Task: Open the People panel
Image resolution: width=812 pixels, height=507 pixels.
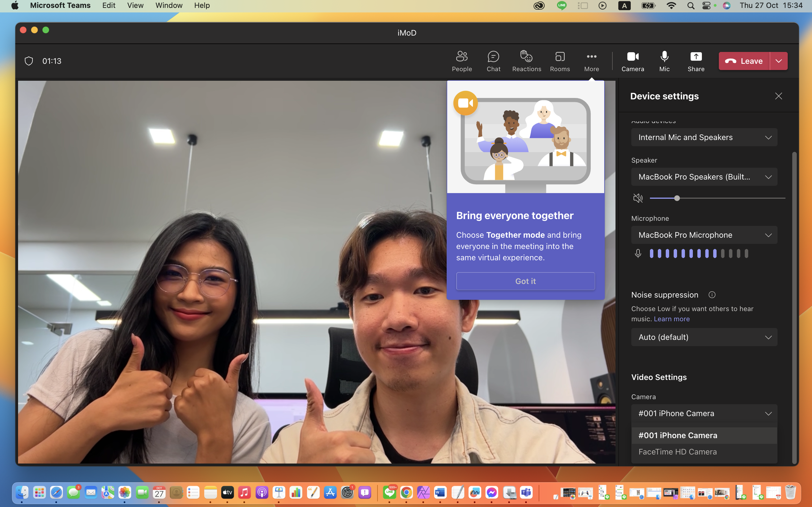Action: point(462,61)
